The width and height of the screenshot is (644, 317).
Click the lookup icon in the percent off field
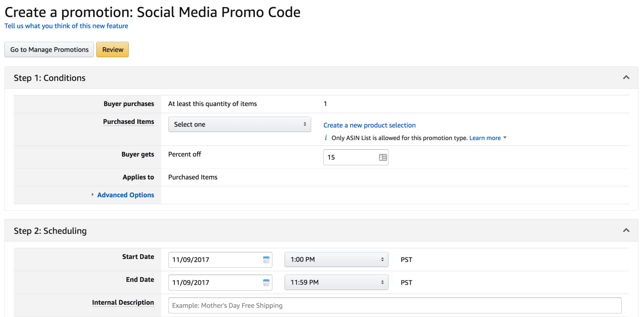[x=382, y=157]
